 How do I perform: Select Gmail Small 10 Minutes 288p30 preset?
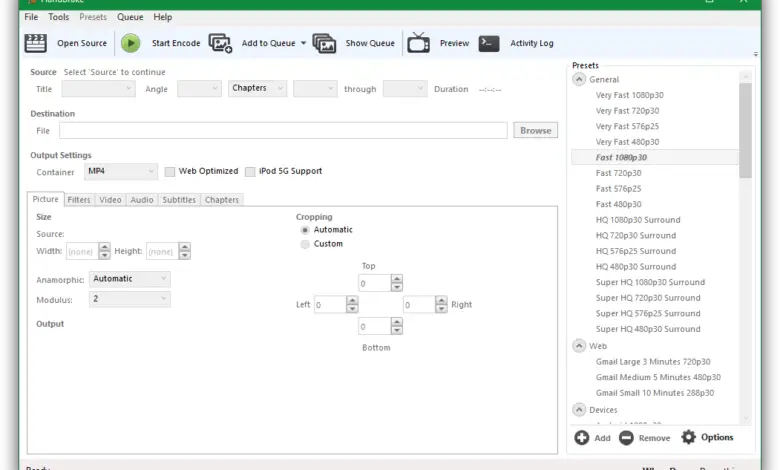tap(655, 393)
